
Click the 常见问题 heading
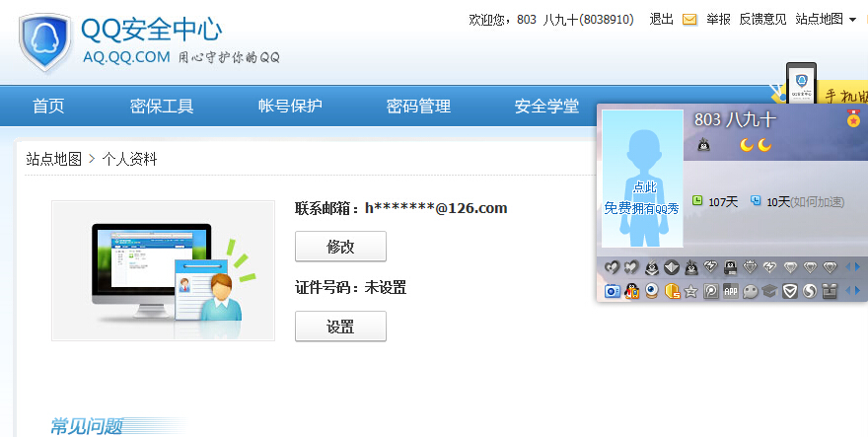click(87, 426)
